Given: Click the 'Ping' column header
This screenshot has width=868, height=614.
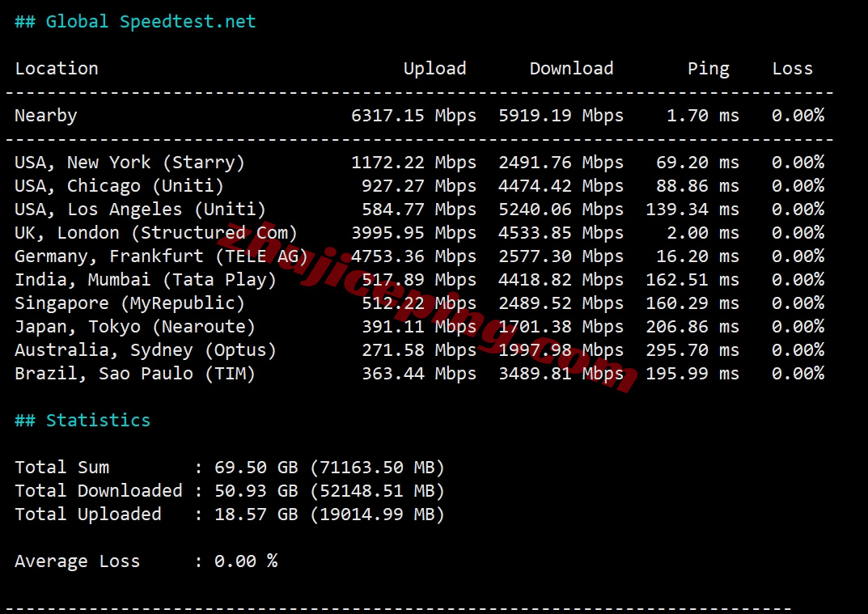Looking at the screenshot, I should tap(708, 68).
